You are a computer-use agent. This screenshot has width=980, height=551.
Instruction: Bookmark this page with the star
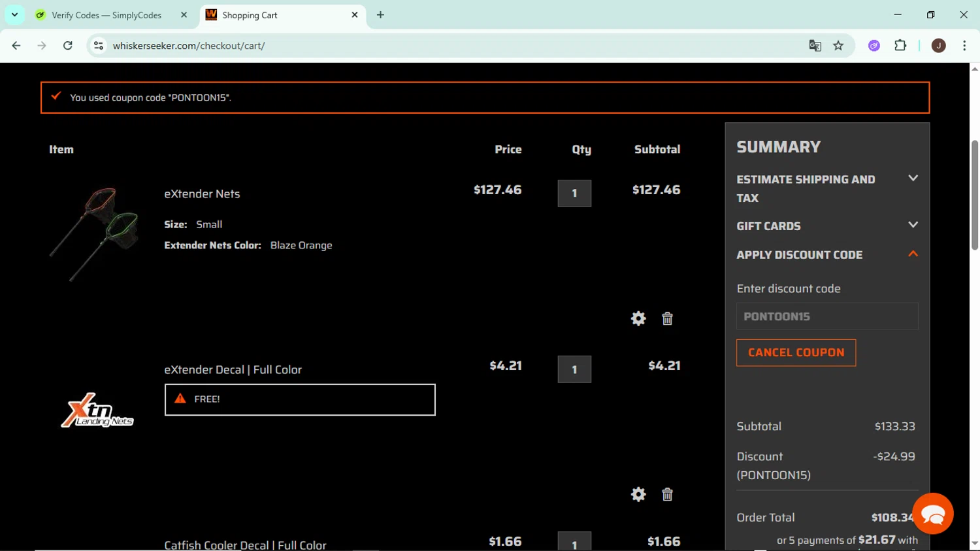click(x=838, y=46)
